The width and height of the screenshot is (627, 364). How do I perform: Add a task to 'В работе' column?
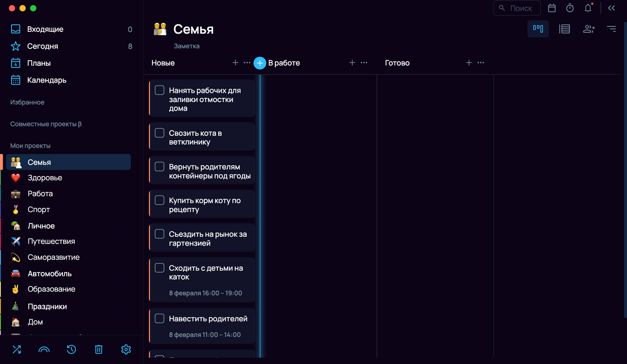pos(352,63)
